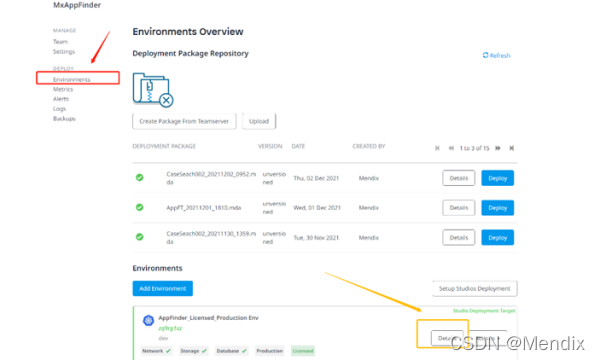Click the Refresh link with circular arrow
This screenshot has width=600, height=360.
point(496,55)
